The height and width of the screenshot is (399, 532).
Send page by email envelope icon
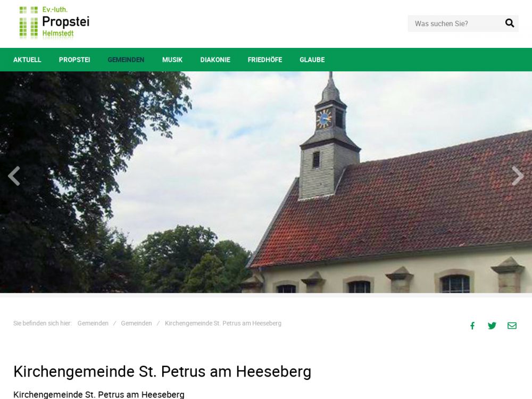pyautogui.click(x=512, y=326)
